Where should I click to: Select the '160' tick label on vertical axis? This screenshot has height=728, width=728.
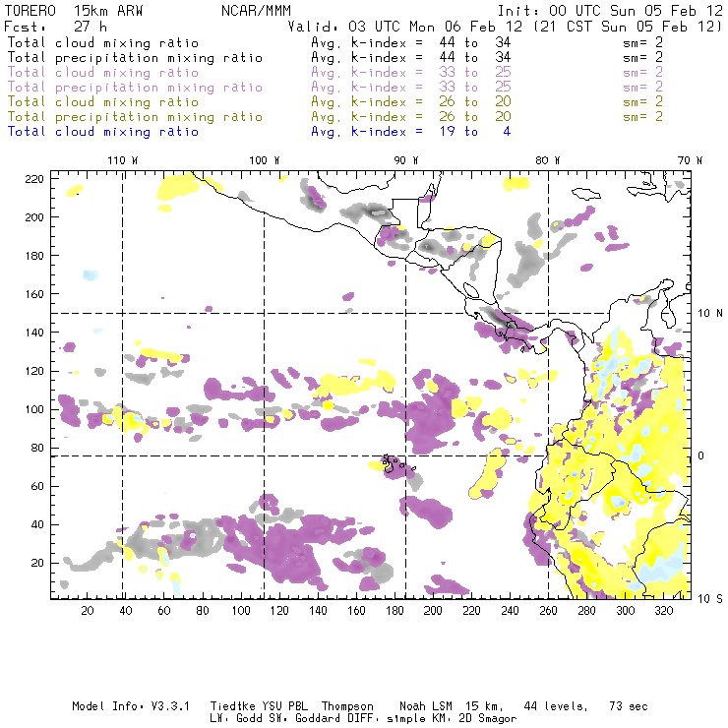click(34, 294)
